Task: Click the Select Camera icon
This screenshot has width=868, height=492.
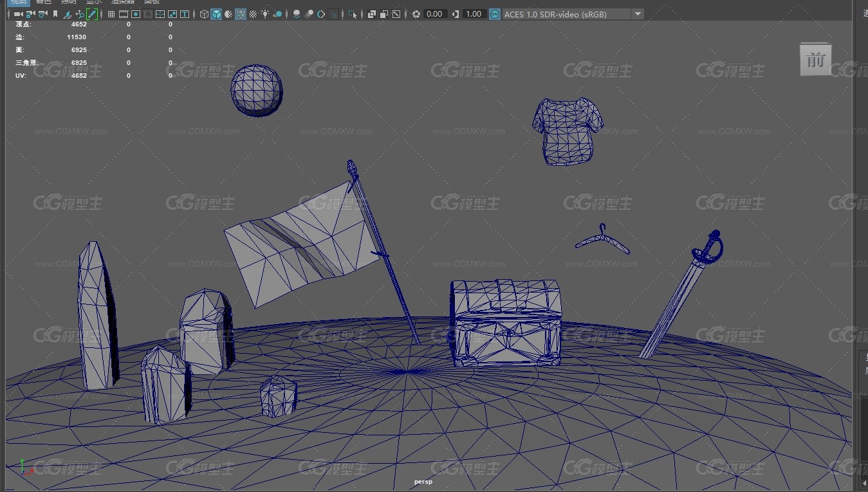Action: click(18, 14)
